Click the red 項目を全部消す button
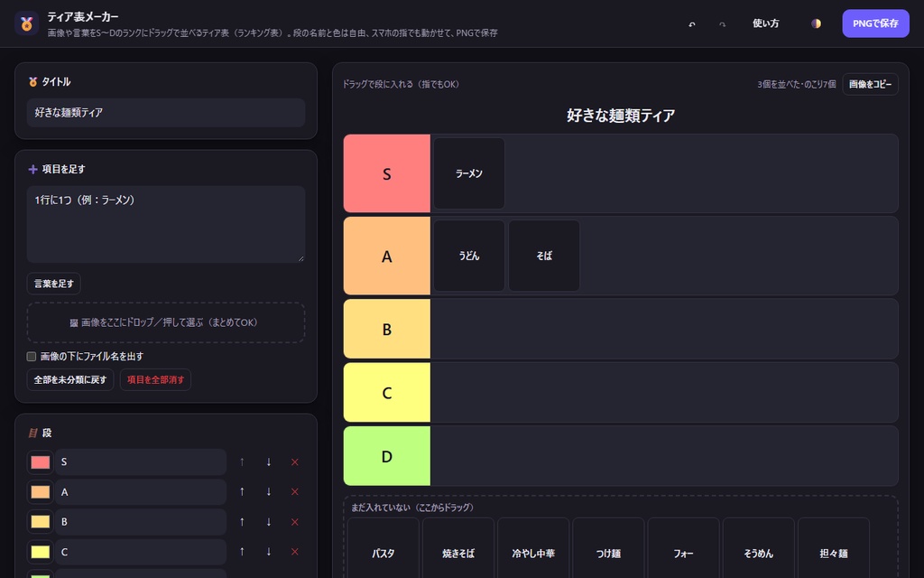Screen dimensions: 924x578 (x=155, y=380)
